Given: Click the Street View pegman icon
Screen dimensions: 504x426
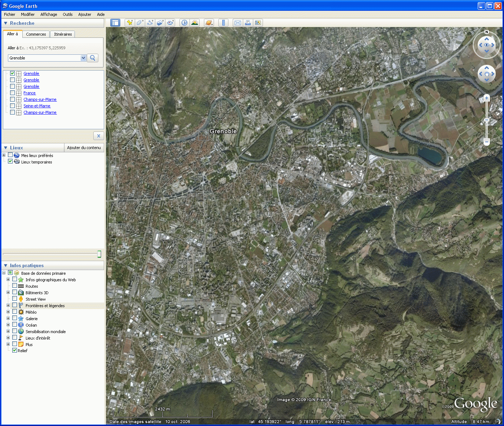Looking at the screenshot, I should [21, 299].
